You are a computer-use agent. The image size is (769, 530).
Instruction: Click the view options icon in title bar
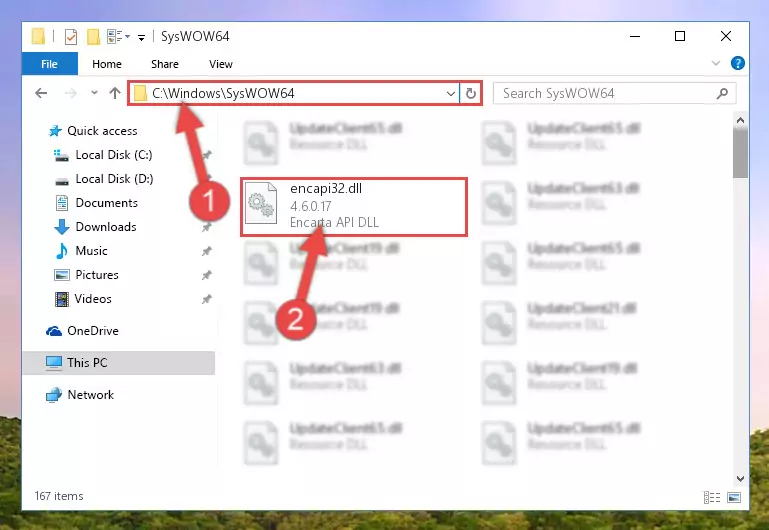click(x=118, y=36)
